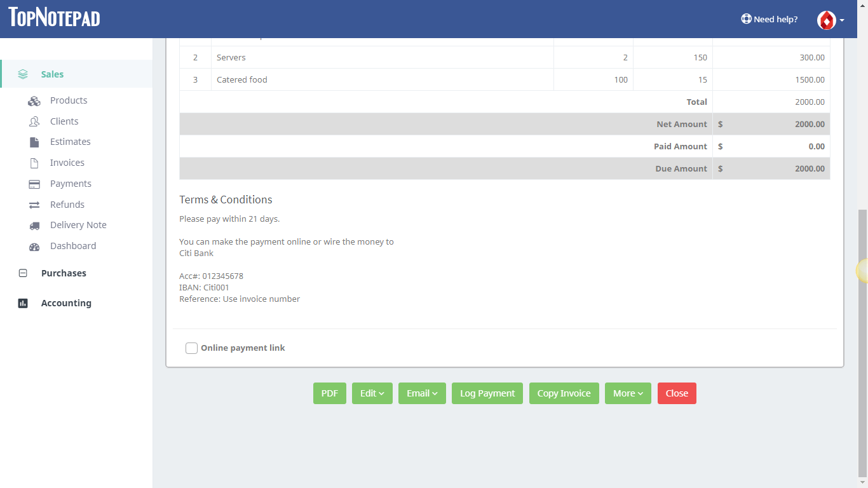The image size is (868, 488).
Task: Expand the Accounting section
Action: tap(66, 303)
